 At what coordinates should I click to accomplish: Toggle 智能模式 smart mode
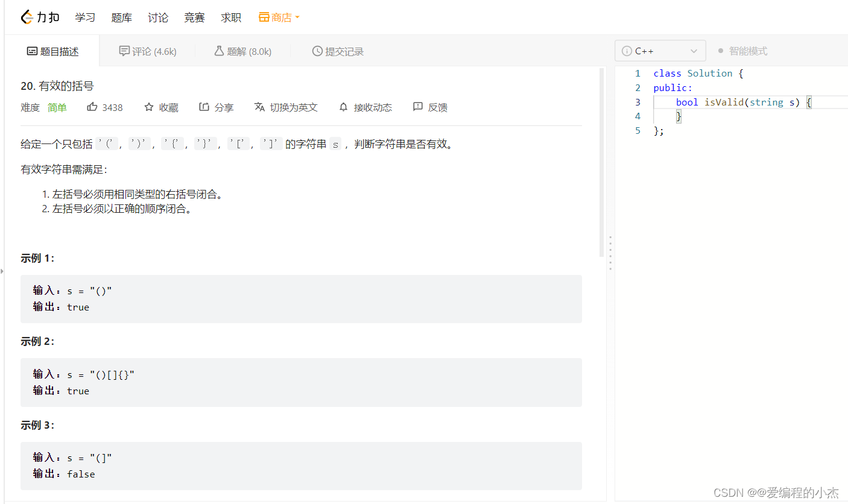coord(742,51)
